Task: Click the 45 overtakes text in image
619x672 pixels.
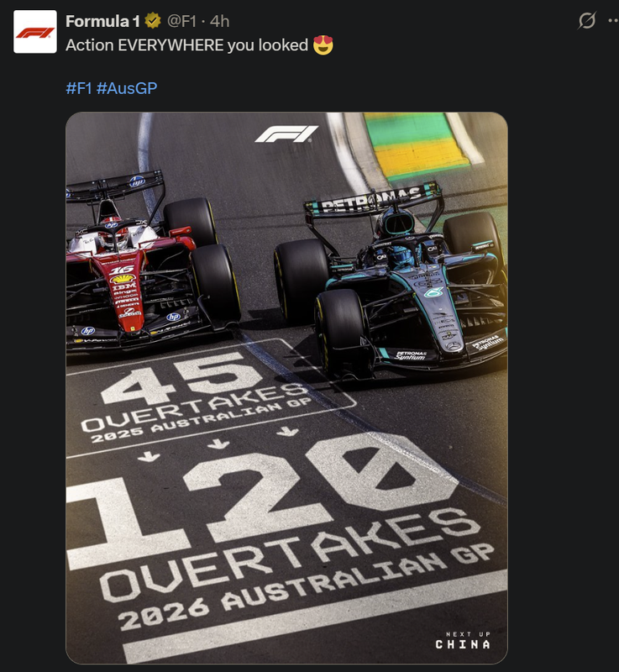Action: coord(195,396)
